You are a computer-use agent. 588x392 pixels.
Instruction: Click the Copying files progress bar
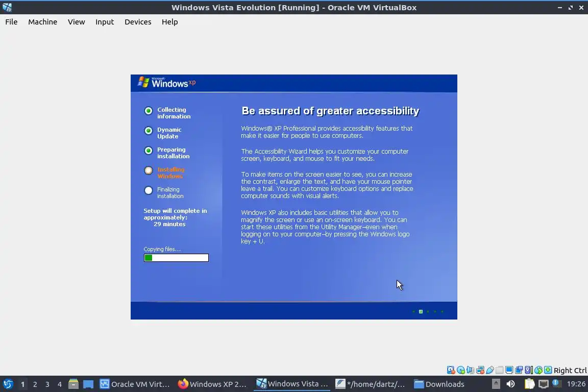click(176, 258)
